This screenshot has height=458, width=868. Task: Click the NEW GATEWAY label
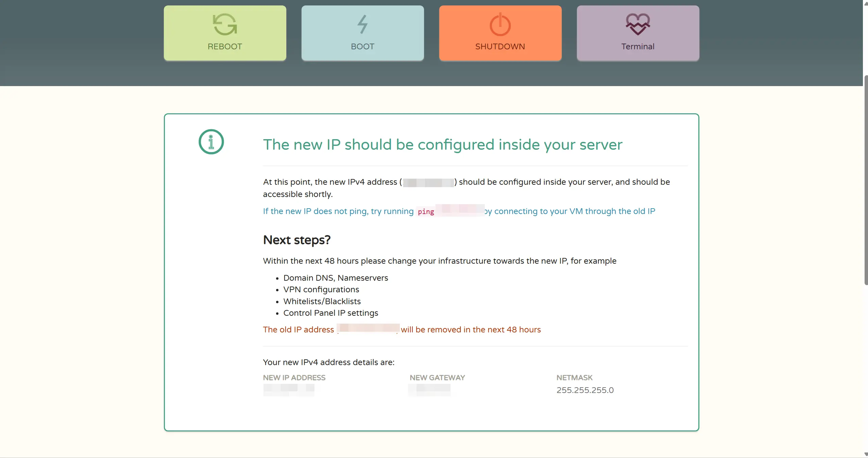tap(437, 378)
